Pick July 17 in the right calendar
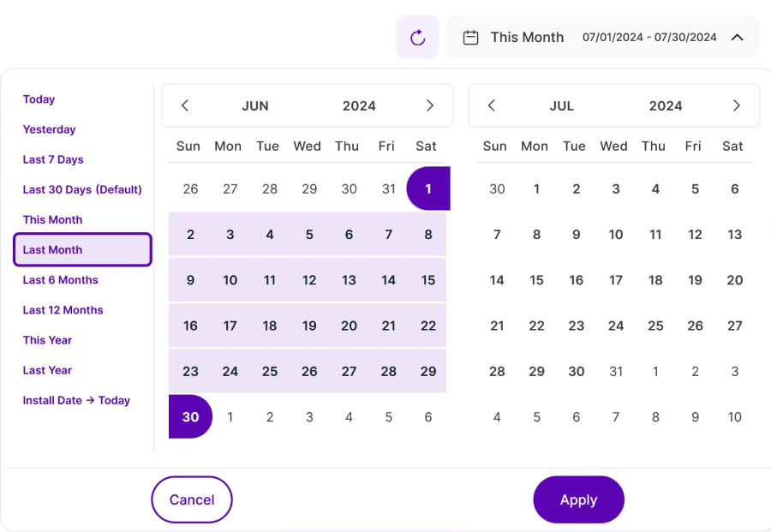 coord(616,280)
